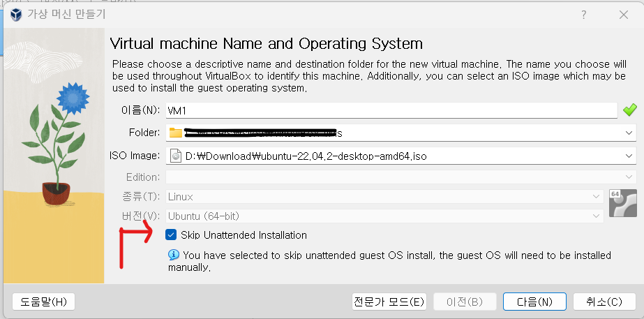Open the disabled Edition dropdown
Image resolution: width=644 pixels, height=319 pixels.
point(401,177)
